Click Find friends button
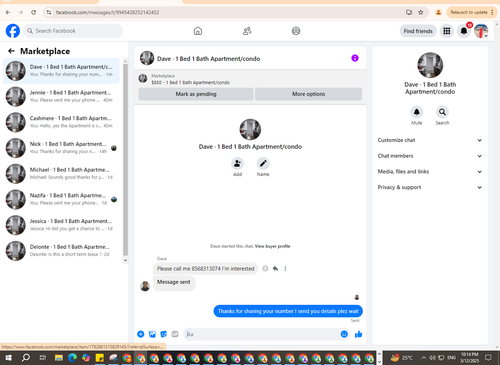This screenshot has height=365, width=500. [418, 31]
